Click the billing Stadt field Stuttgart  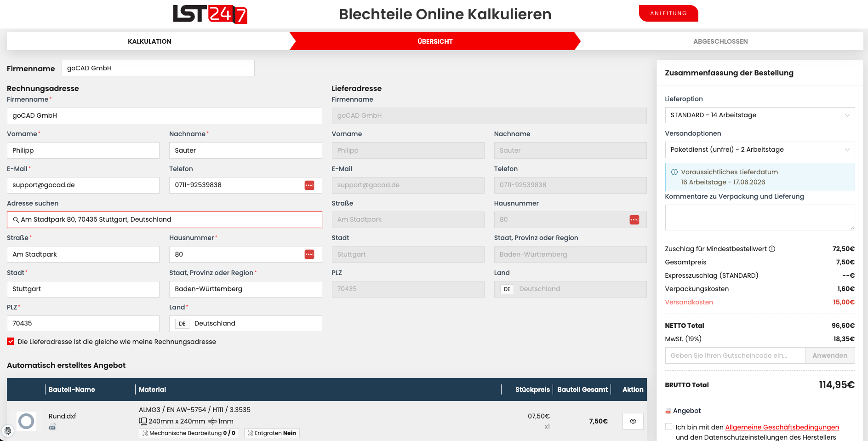tap(83, 289)
